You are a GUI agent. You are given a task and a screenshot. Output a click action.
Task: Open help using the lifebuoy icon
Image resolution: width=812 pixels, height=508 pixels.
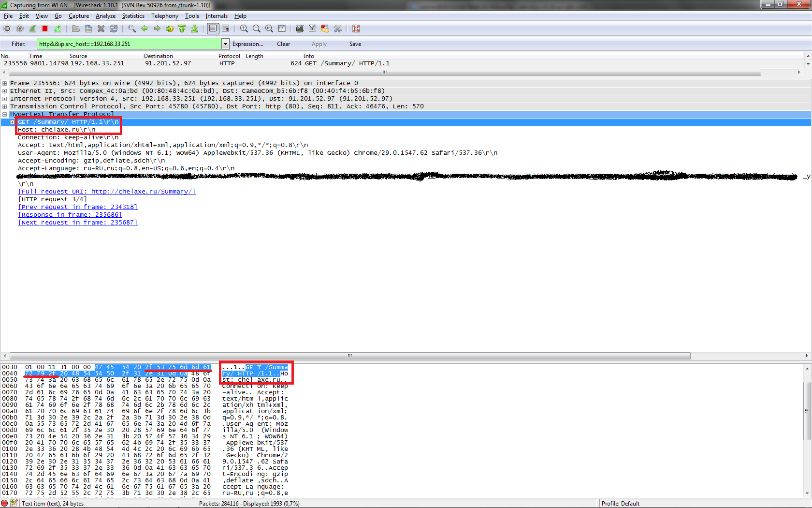point(356,29)
